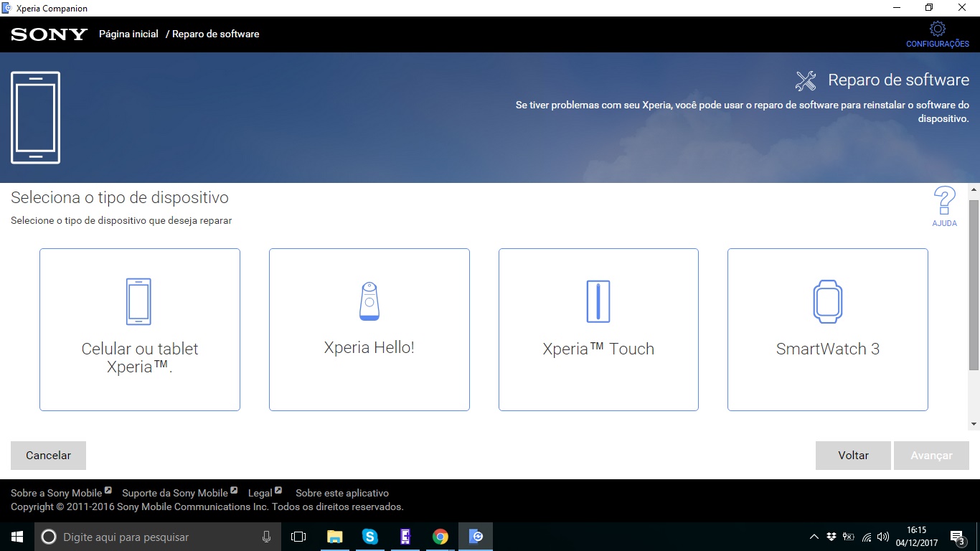Image resolution: width=980 pixels, height=551 pixels.
Task: Click the SONY logo
Action: click(49, 34)
